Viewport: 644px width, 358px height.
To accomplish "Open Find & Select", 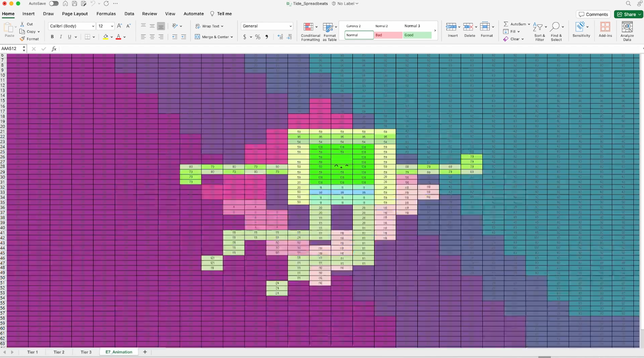I will pyautogui.click(x=556, y=32).
